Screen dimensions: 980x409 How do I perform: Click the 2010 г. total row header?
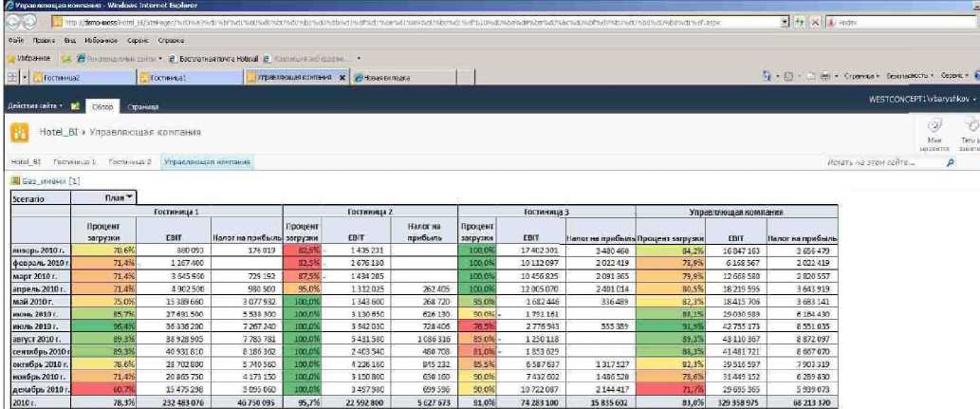pyautogui.click(x=41, y=402)
